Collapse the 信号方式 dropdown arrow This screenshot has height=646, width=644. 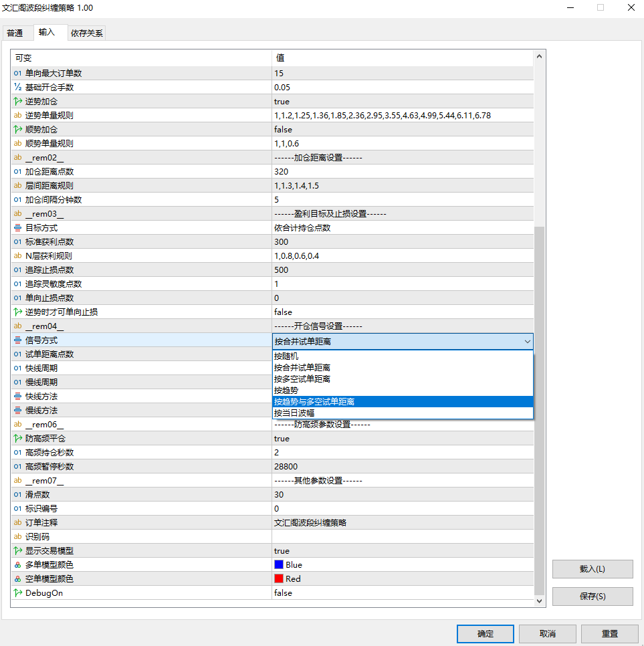tap(527, 342)
